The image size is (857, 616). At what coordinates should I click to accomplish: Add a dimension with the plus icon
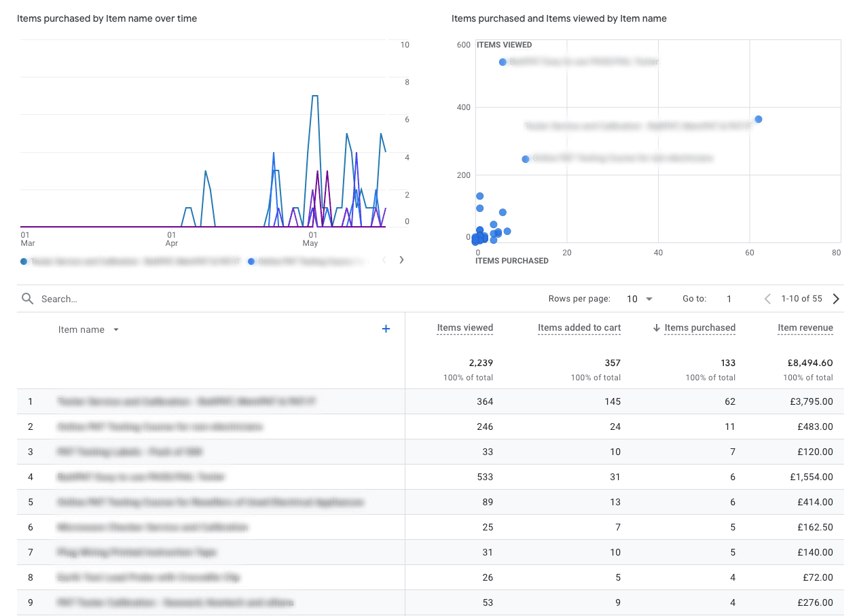(386, 329)
